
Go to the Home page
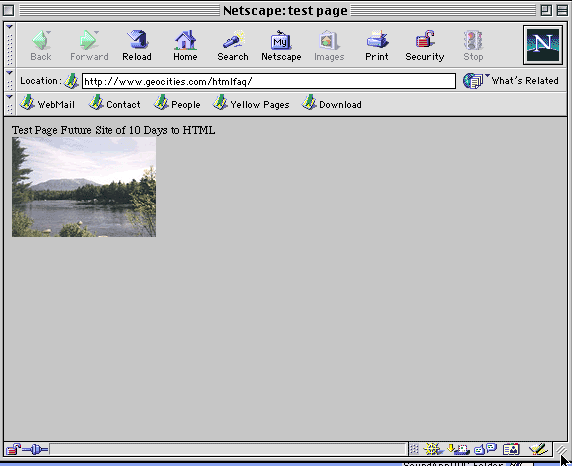185,46
